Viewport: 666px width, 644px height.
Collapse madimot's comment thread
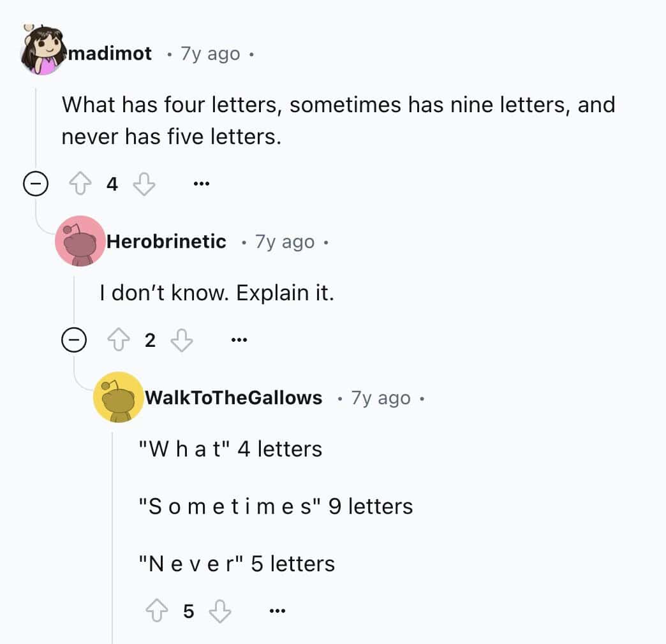point(36,185)
